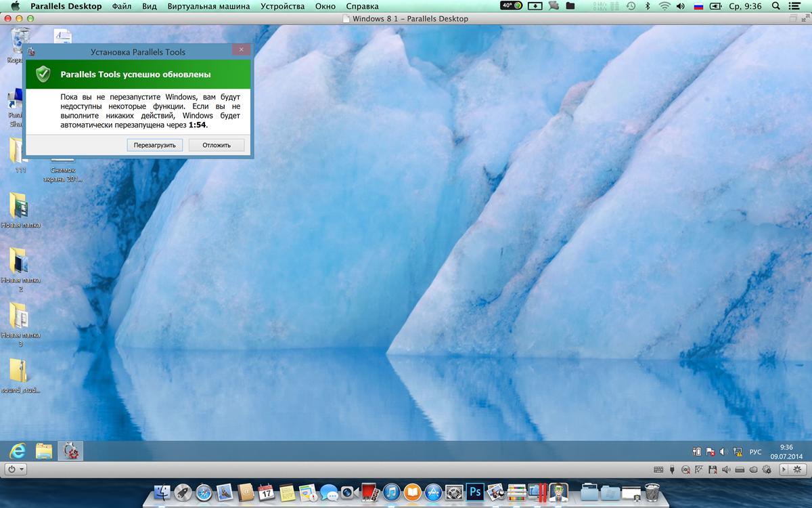Click the floppy disk status icon
Screen dimensions: 812x508
pos(713,469)
